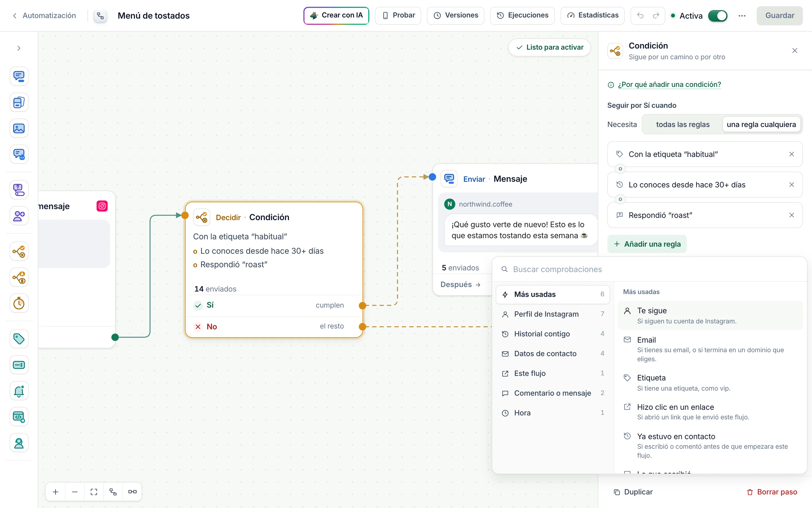Image resolution: width=812 pixels, height=508 pixels.
Task: Open the 'Comentario o mensaje' category
Action: (553, 393)
